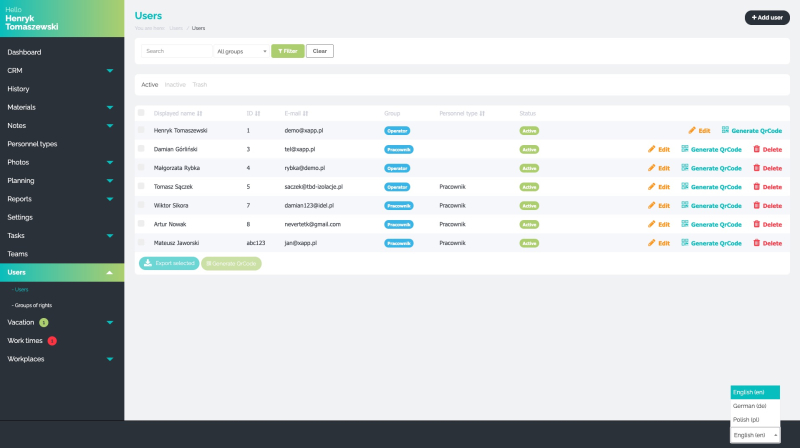Sort by the Displayed name column arrows
Viewport: 800px width, 448px height.
pyautogui.click(x=199, y=113)
